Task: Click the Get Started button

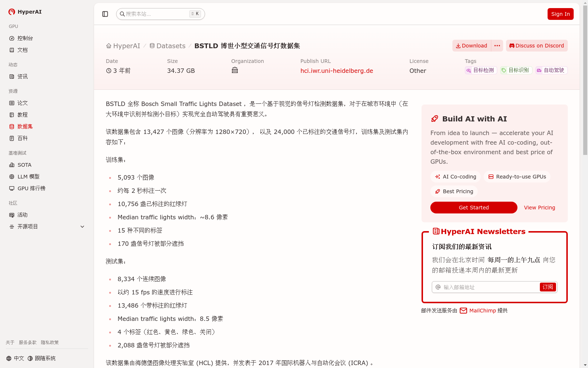Action: point(474,208)
